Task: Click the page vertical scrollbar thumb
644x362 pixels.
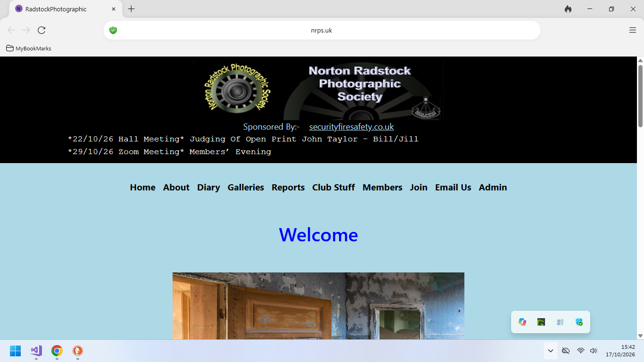Action: (640, 96)
